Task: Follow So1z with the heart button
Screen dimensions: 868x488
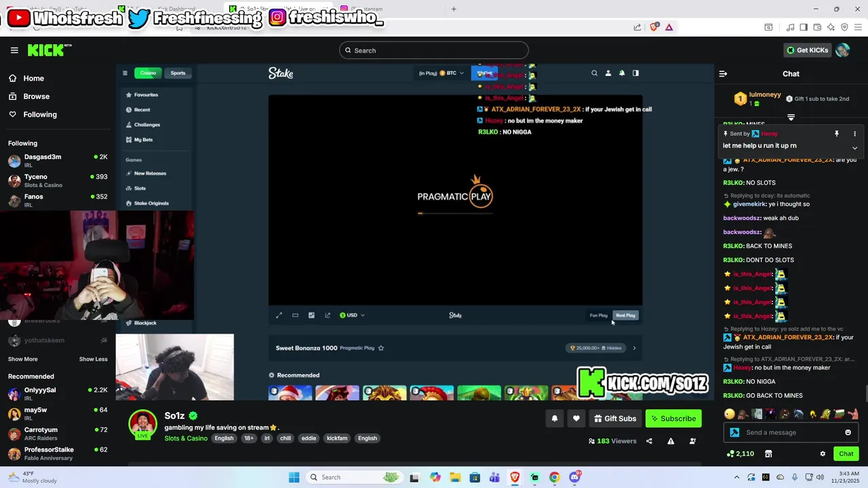Action: coord(576,419)
